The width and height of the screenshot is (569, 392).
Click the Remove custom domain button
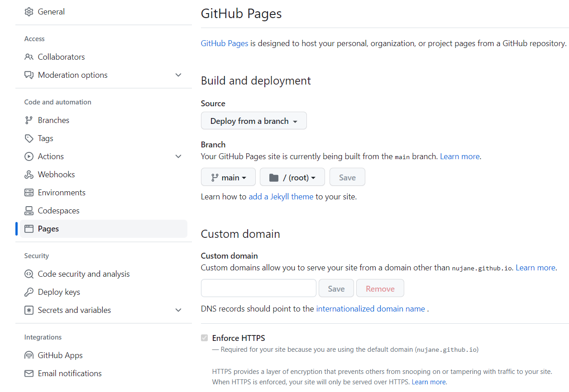click(380, 288)
